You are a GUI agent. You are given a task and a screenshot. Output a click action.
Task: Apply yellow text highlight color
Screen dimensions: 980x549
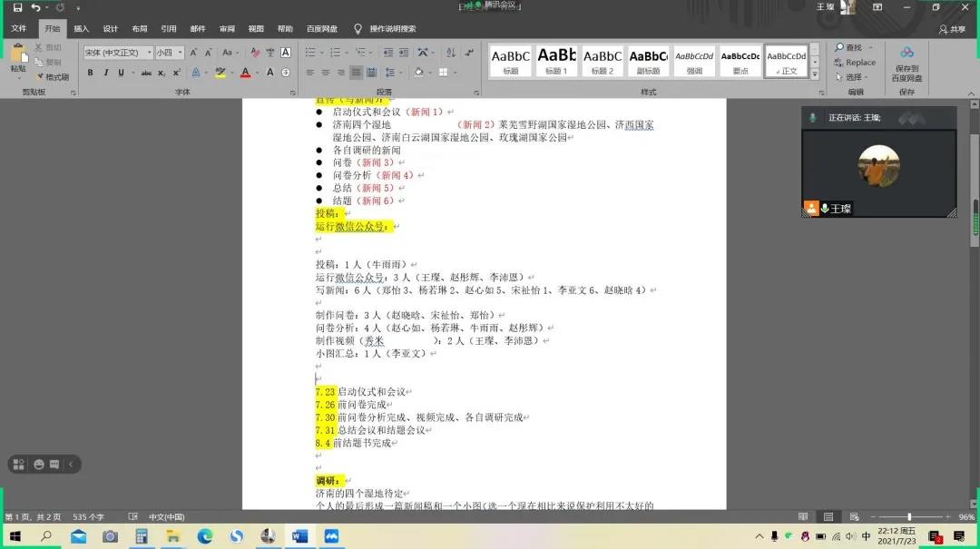point(220,73)
